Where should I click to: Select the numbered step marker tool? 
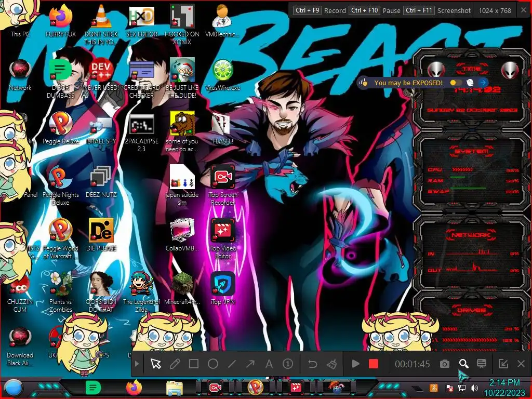pos(288,364)
